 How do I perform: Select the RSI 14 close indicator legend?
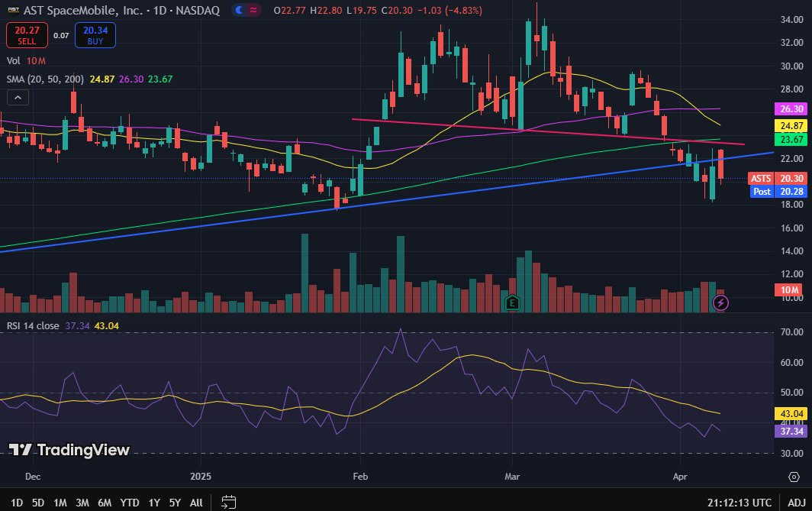[x=33, y=325]
